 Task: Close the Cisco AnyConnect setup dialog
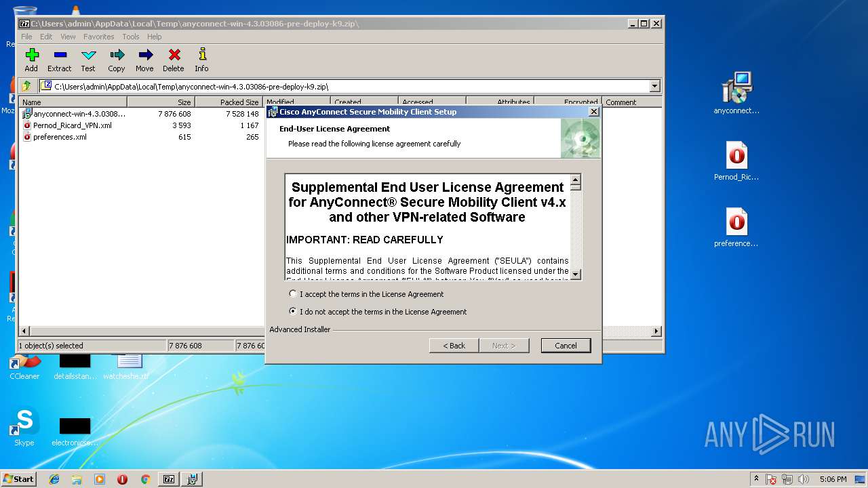pos(594,112)
